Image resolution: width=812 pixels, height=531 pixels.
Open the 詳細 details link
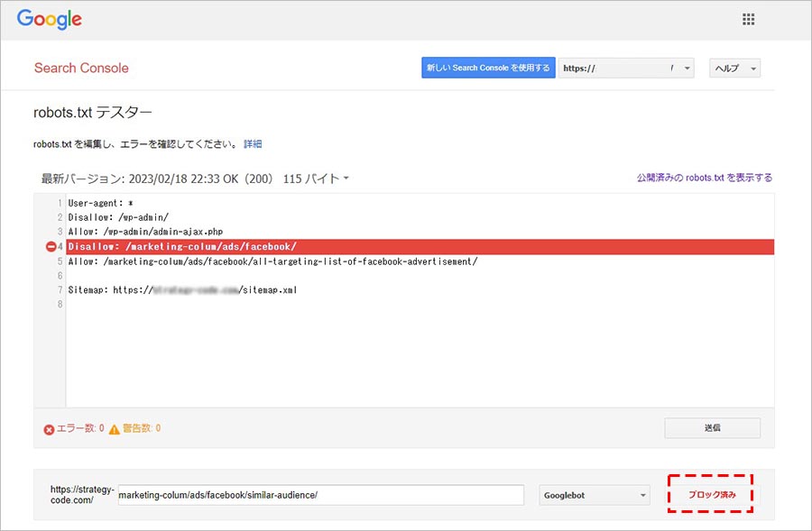(253, 144)
